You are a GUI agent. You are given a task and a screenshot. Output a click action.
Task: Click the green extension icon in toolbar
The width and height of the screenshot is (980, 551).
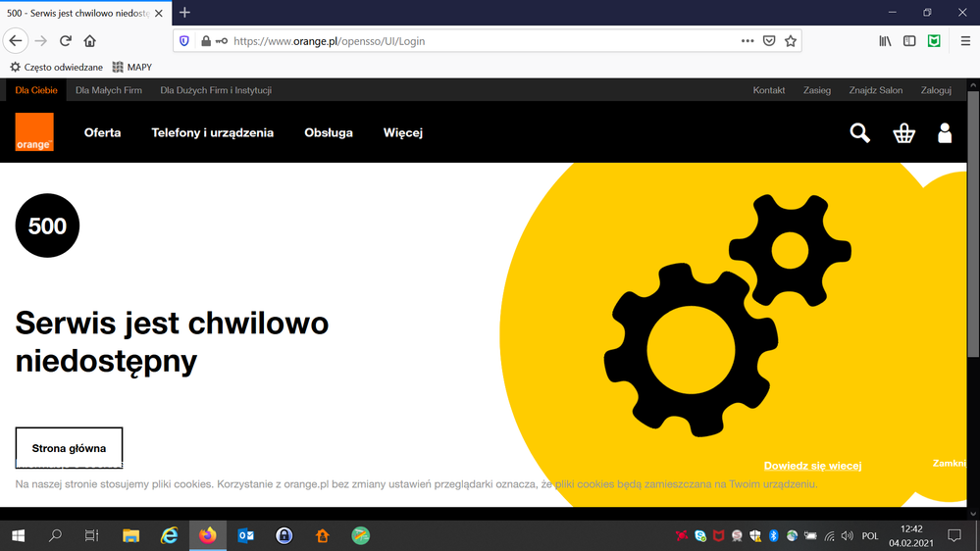[x=934, y=41]
